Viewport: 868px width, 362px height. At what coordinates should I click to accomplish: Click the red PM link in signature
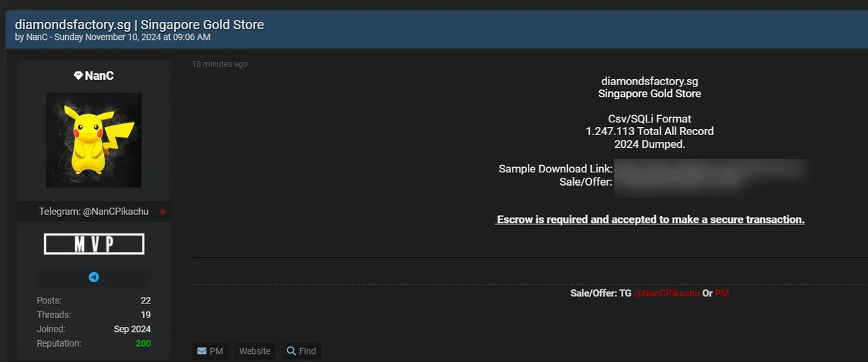point(722,293)
